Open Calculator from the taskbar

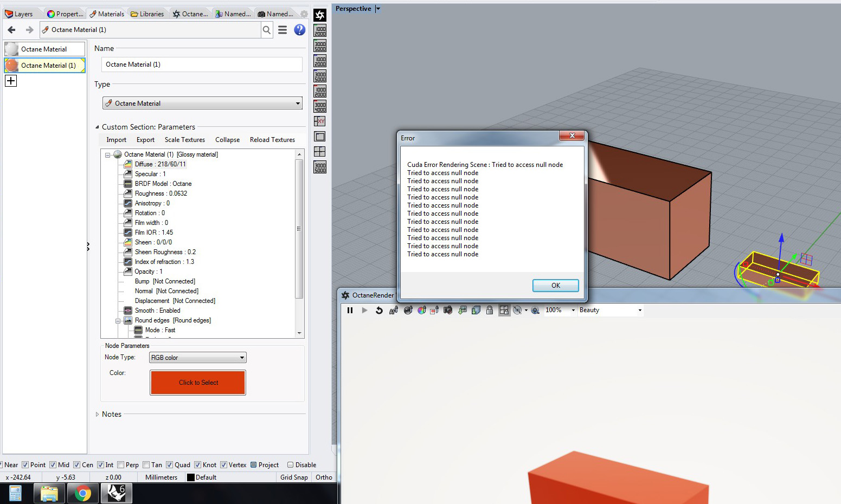15,493
